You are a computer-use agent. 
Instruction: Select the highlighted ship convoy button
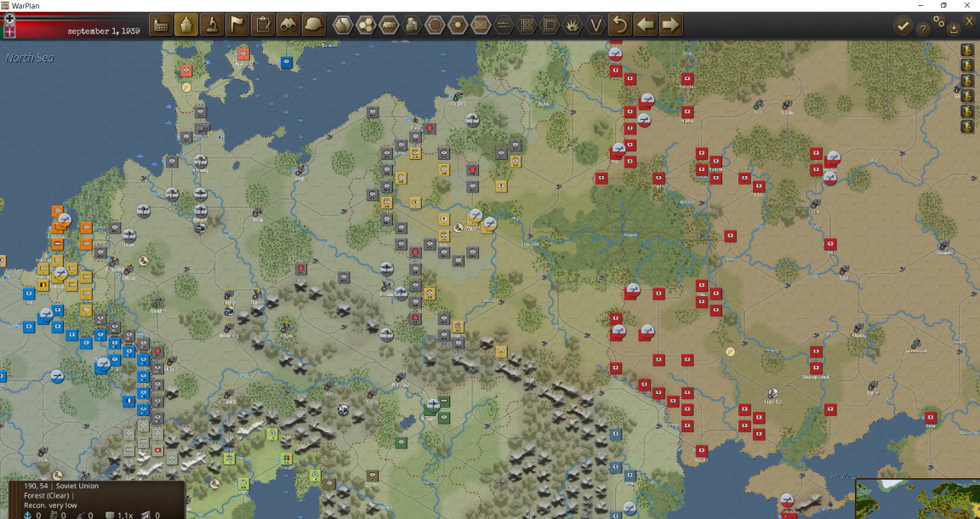coord(186,25)
